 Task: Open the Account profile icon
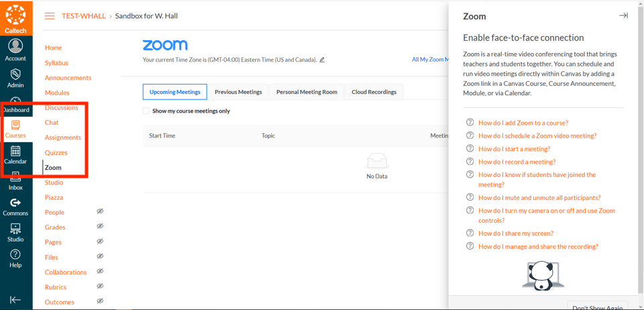[15, 46]
